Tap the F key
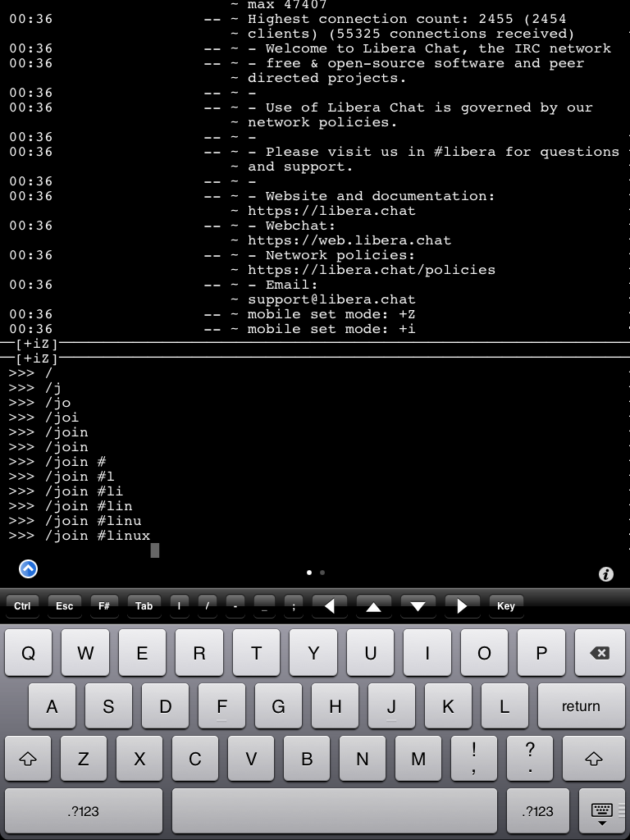 click(221, 705)
